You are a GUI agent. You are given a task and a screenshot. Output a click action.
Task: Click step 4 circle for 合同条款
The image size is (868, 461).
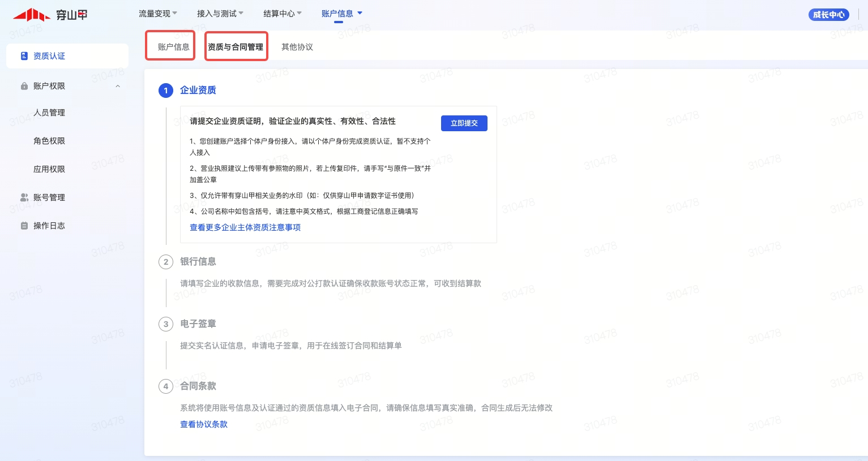coord(166,386)
